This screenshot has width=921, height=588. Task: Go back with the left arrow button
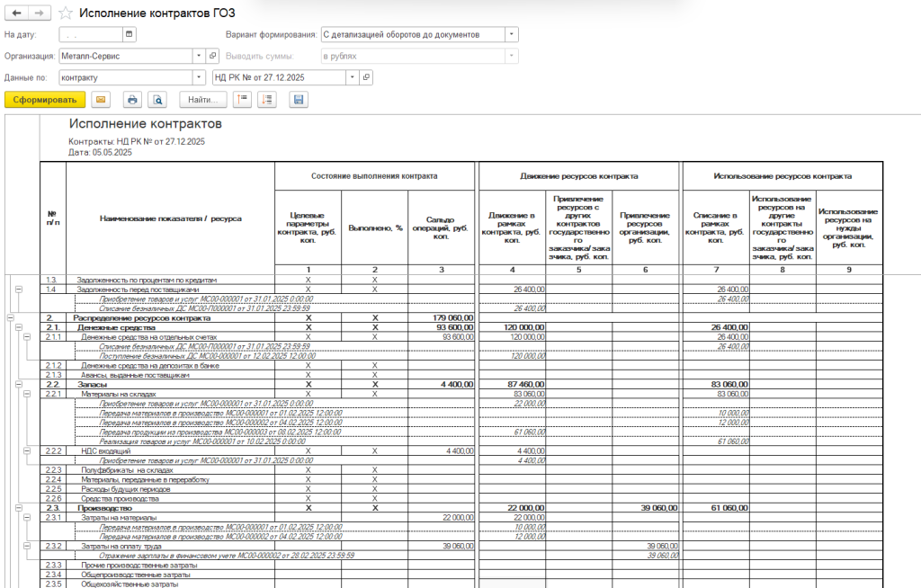point(16,13)
